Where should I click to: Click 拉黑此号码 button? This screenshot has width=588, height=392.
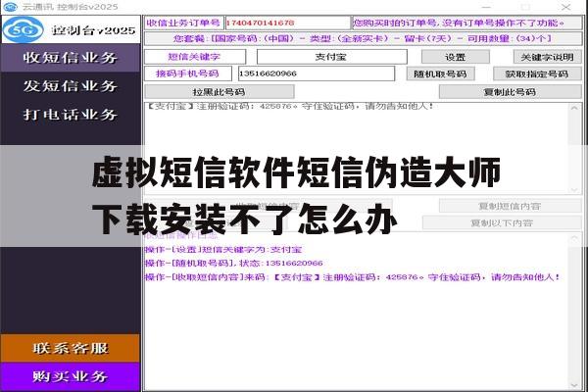point(220,92)
